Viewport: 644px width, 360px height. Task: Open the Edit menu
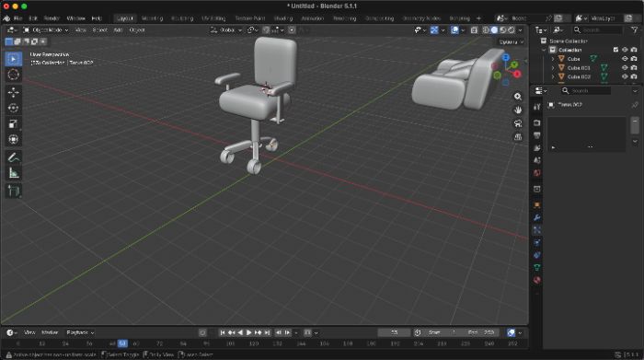pyautogui.click(x=33, y=18)
